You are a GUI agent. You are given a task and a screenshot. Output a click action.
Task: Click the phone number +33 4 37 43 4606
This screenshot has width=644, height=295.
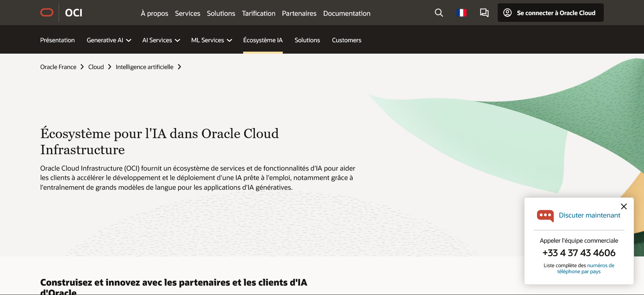coord(579,253)
